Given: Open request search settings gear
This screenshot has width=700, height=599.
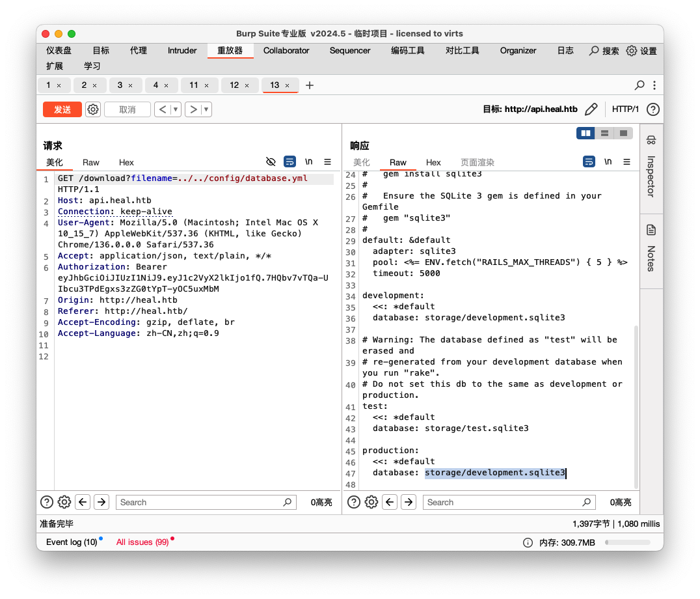Looking at the screenshot, I should point(64,502).
